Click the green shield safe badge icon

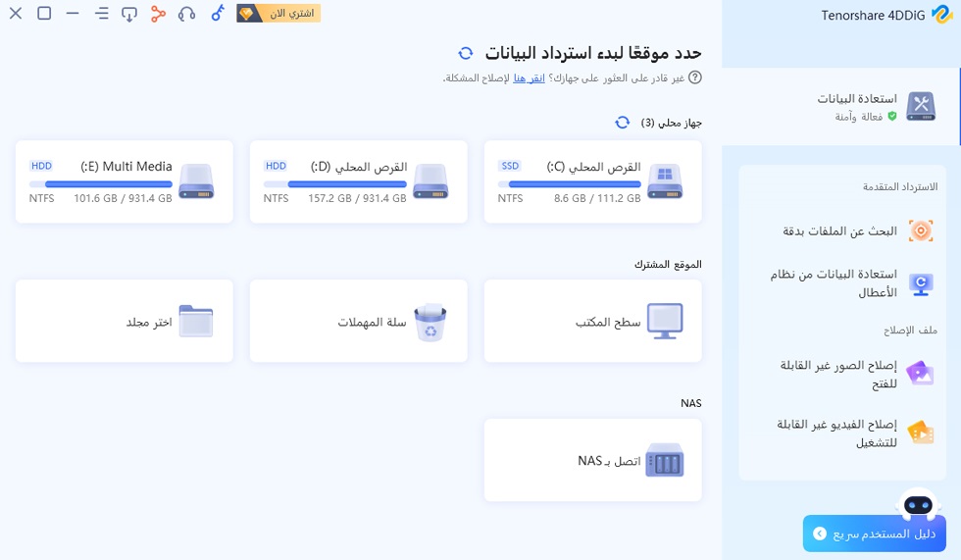click(x=892, y=117)
